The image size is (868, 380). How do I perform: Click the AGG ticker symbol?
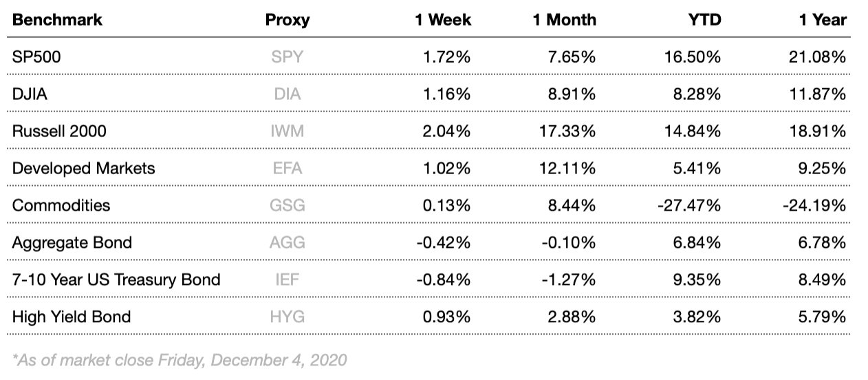[x=287, y=243]
